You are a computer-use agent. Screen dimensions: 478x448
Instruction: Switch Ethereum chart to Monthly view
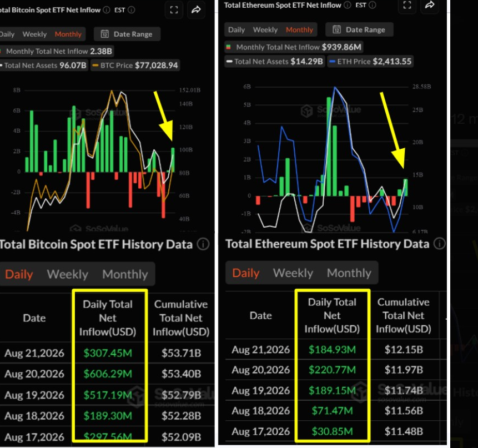(x=299, y=29)
